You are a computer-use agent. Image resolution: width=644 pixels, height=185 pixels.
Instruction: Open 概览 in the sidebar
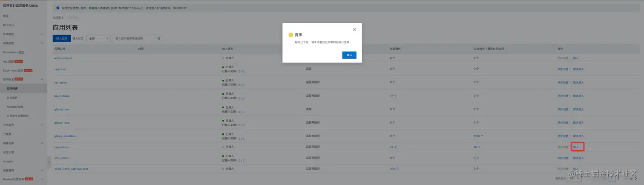[6, 16]
